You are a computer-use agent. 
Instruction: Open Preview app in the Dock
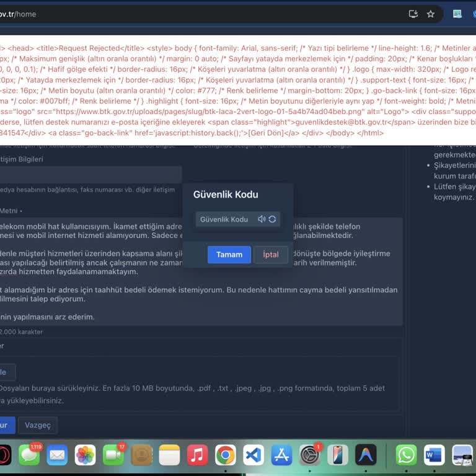462,455
